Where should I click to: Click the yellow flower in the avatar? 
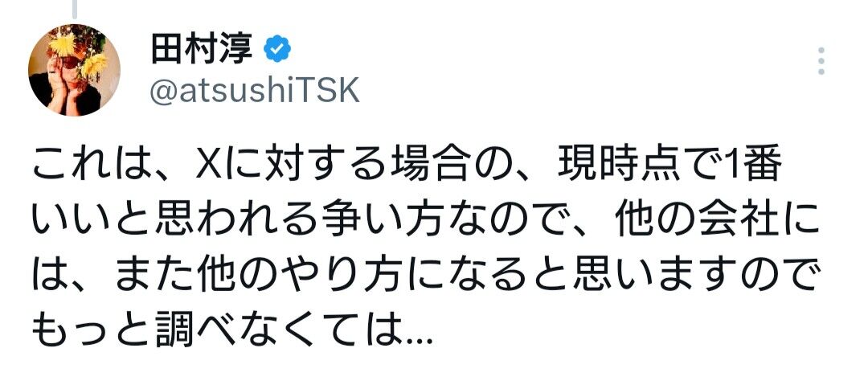[x=65, y=44]
